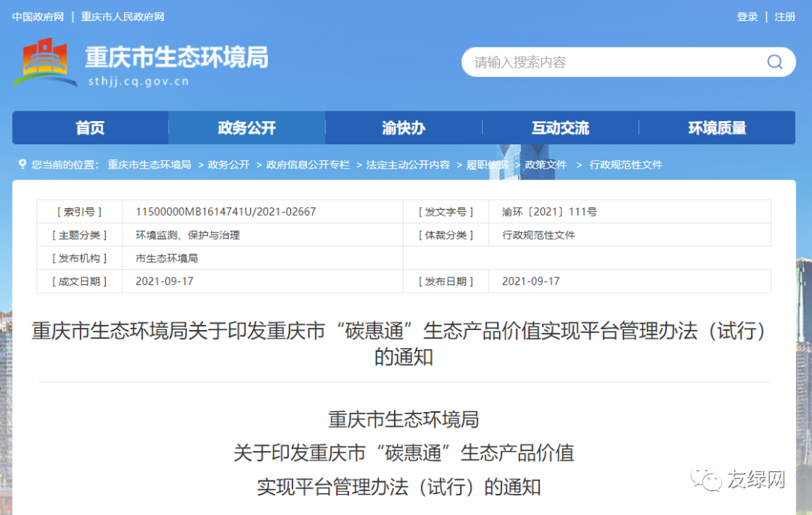Click the 注册 register link

[785, 17]
